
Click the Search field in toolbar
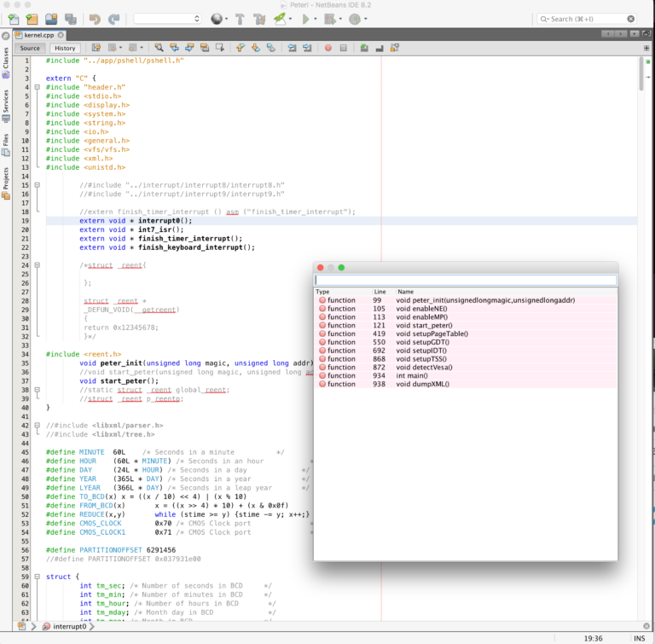(585, 19)
